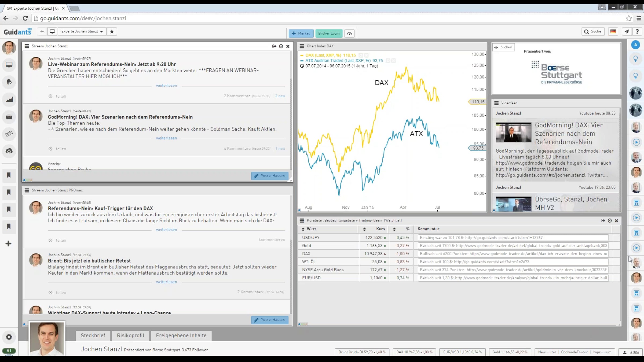The width and height of the screenshot is (644, 362).
Task: Open the Impressum footer link
Action: pos(602,352)
